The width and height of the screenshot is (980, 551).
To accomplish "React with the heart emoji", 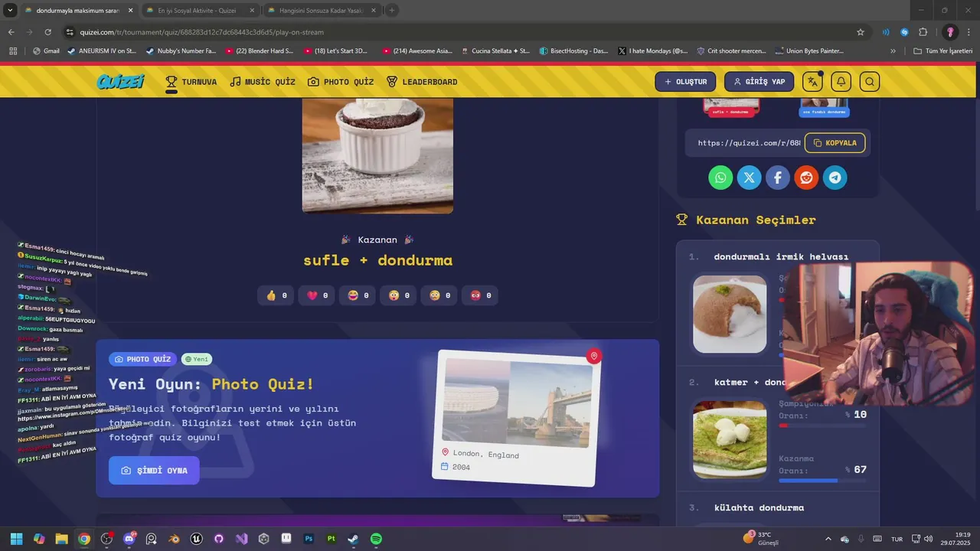I will point(317,295).
